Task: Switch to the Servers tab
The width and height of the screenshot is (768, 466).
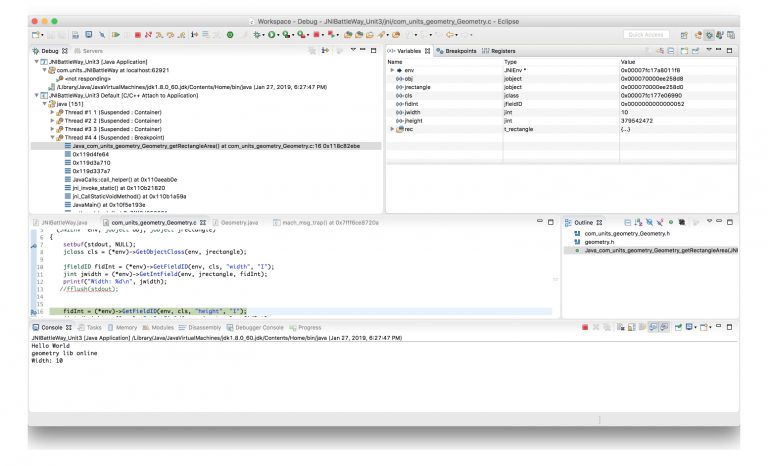Action: 88,50
